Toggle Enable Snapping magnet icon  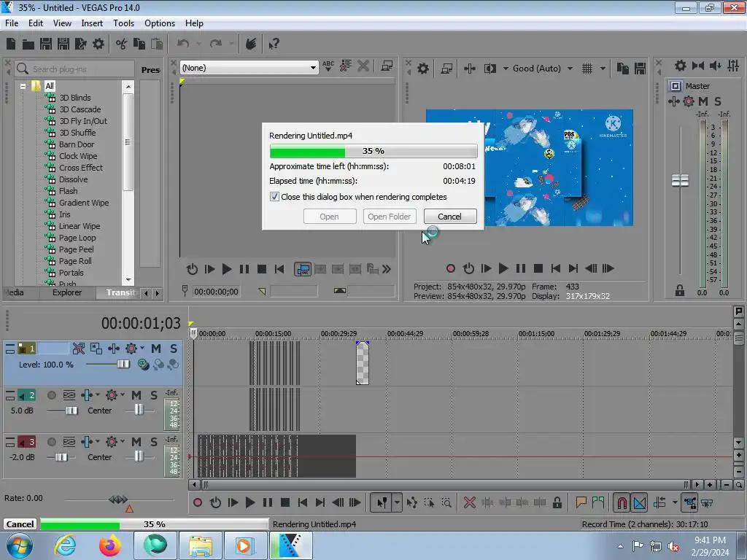point(622,503)
